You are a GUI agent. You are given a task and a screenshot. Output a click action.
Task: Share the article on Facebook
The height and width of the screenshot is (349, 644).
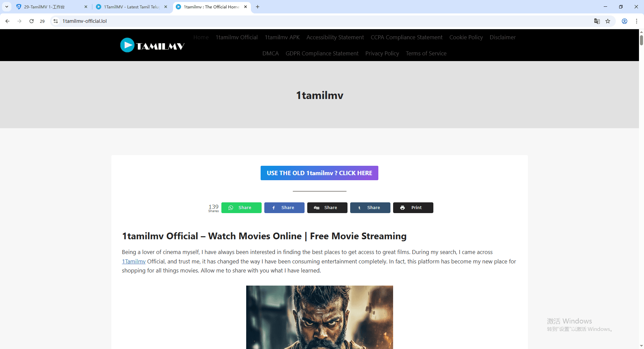coord(284,207)
